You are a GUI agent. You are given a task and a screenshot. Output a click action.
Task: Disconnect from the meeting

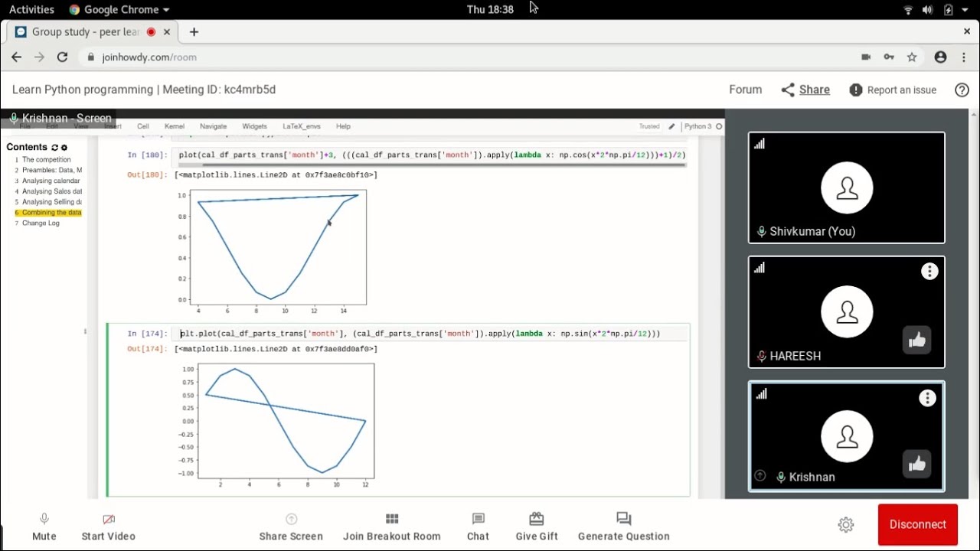(918, 524)
